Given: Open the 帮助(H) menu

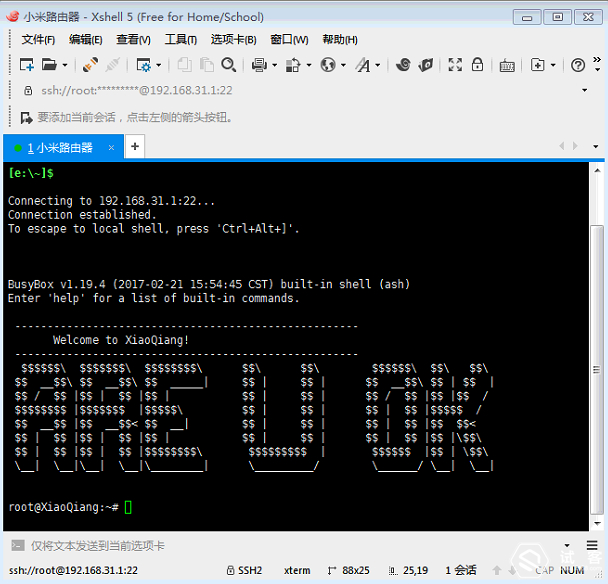Looking at the screenshot, I should [x=340, y=39].
